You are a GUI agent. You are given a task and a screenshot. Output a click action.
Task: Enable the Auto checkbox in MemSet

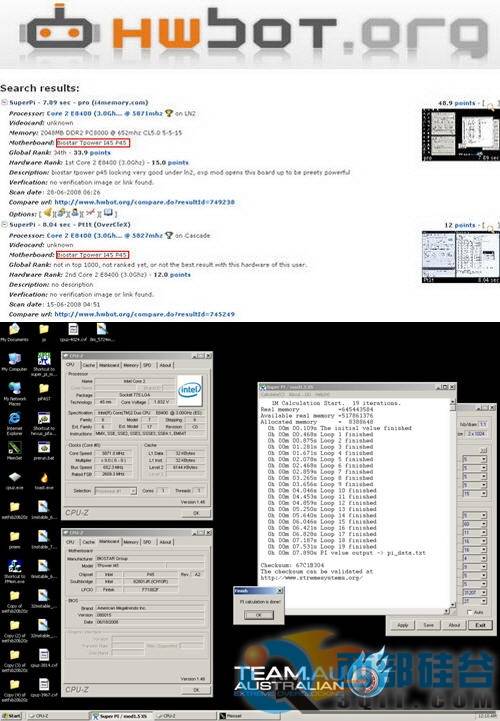coord(469,612)
